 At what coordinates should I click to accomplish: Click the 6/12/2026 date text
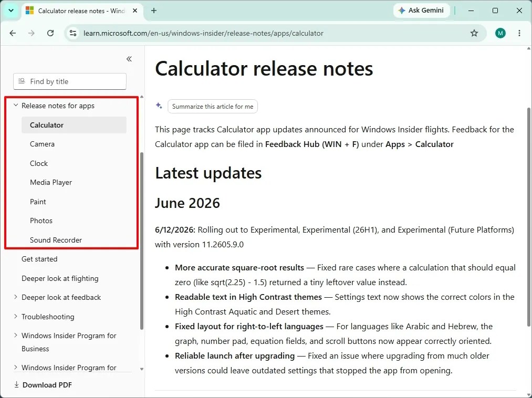(x=175, y=229)
